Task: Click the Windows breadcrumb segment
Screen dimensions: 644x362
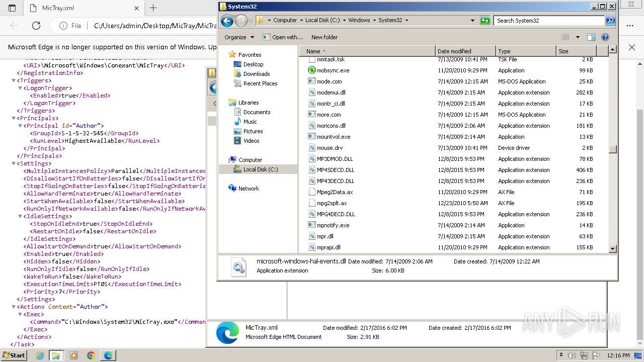Action: point(359,21)
